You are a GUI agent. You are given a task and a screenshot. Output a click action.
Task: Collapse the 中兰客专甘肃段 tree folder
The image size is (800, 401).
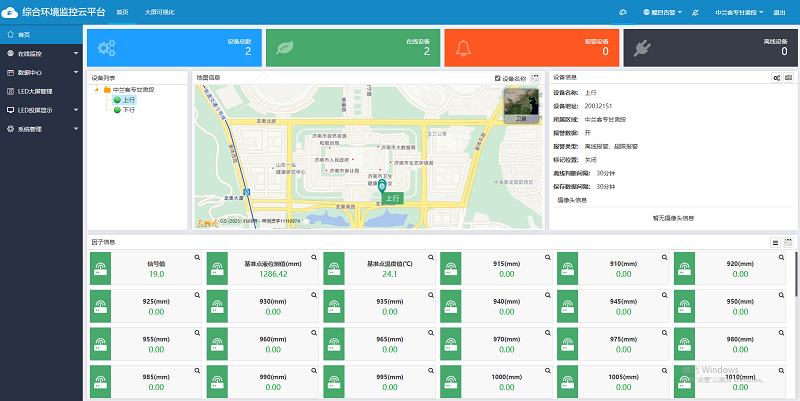96,90
